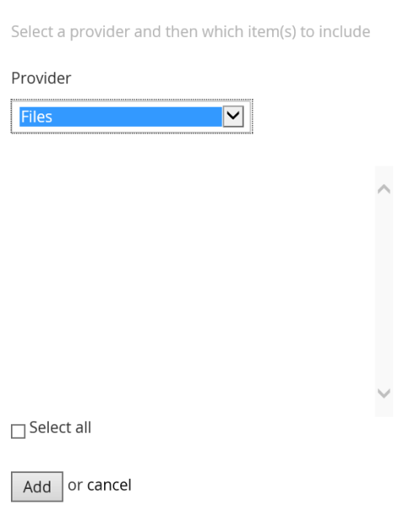Open the Provider dropdown showing Files
Screen dimensions: 420x510
tap(132, 117)
